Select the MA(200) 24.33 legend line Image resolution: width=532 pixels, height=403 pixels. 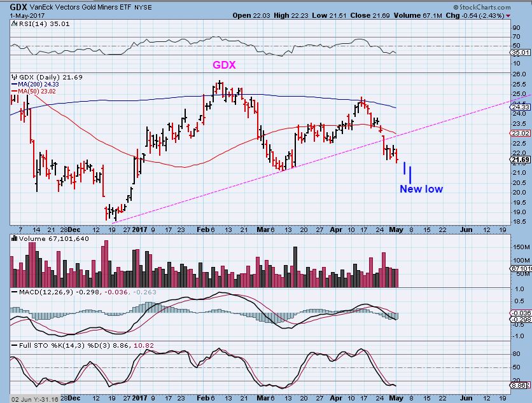(x=35, y=85)
